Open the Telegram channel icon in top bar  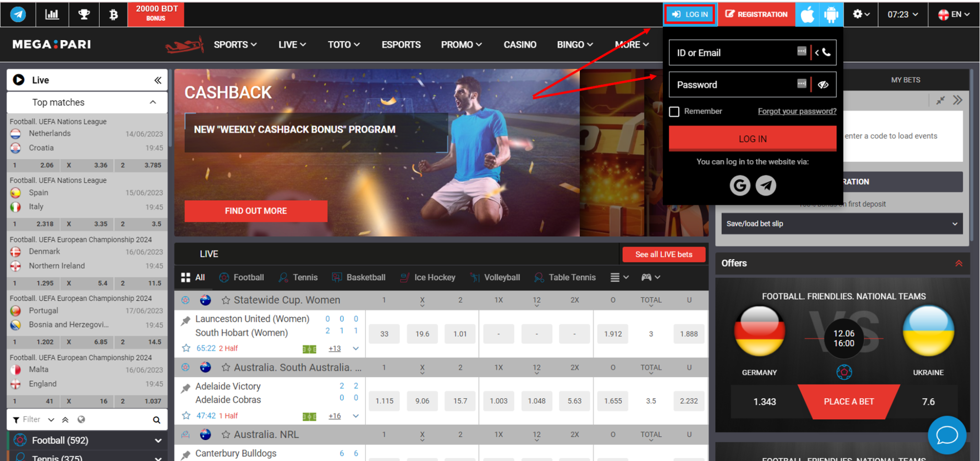[x=18, y=14]
